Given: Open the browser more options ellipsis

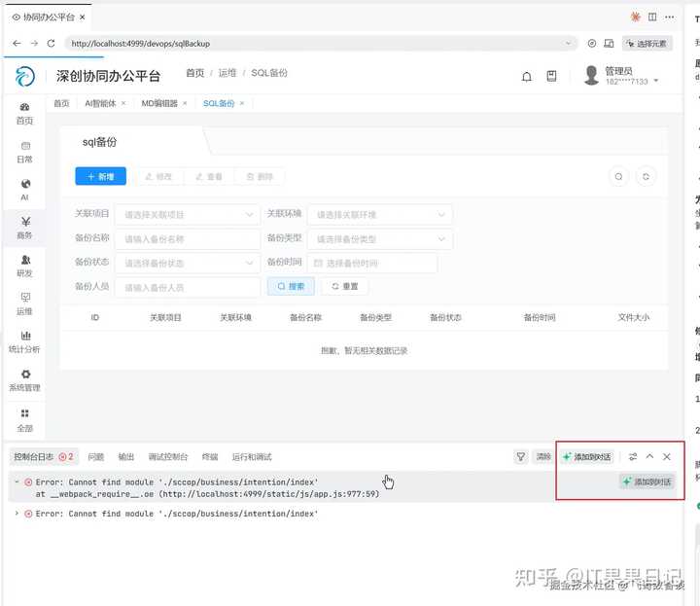Looking at the screenshot, I should tap(669, 17).
